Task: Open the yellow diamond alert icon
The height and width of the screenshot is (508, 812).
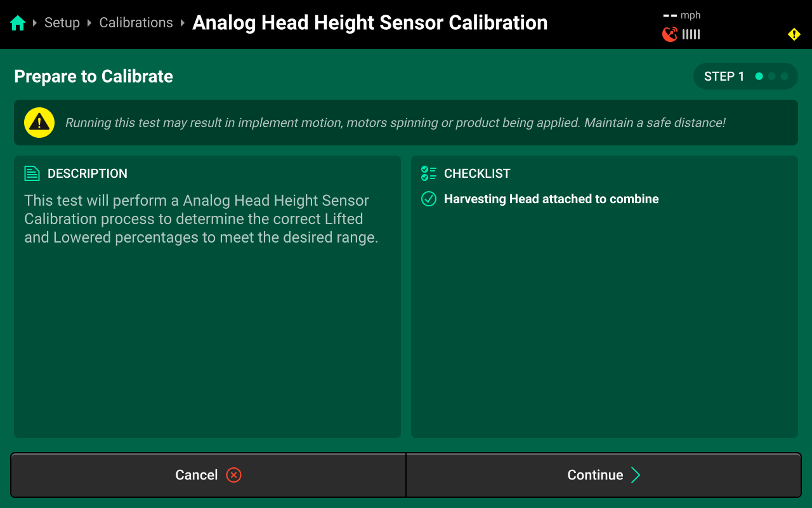Action: click(794, 34)
